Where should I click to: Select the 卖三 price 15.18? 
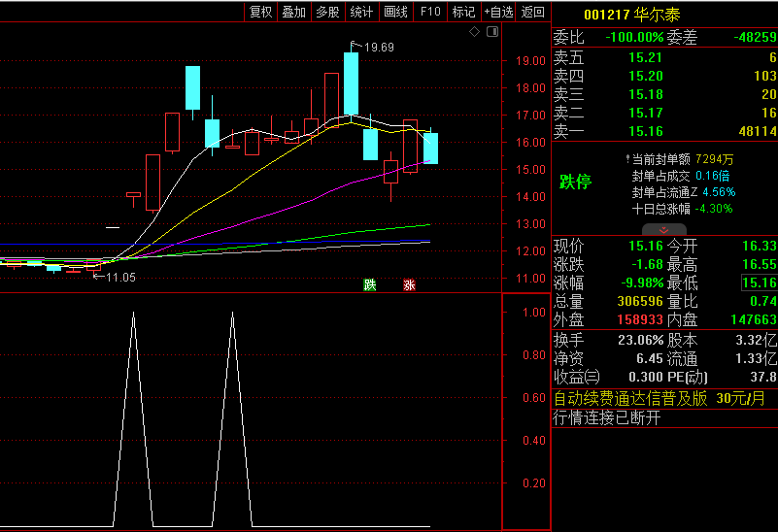(x=646, y=95)
